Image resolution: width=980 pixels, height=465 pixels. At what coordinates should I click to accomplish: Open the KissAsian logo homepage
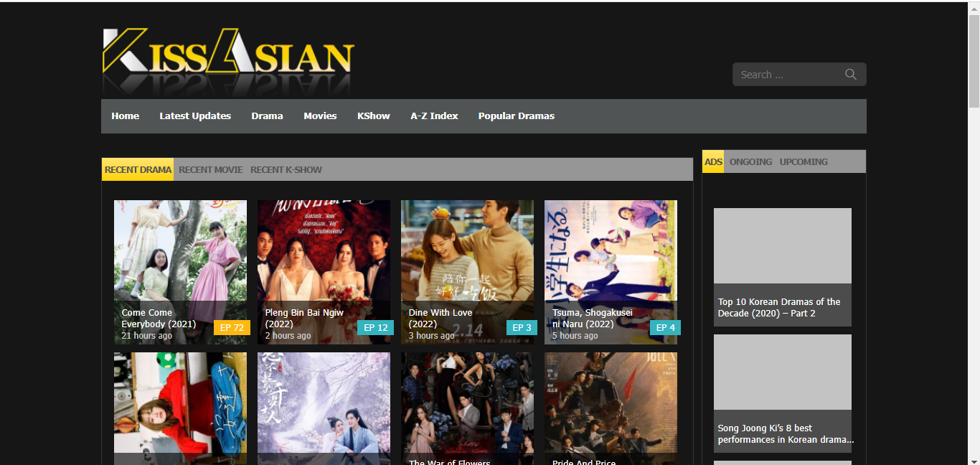229,60
